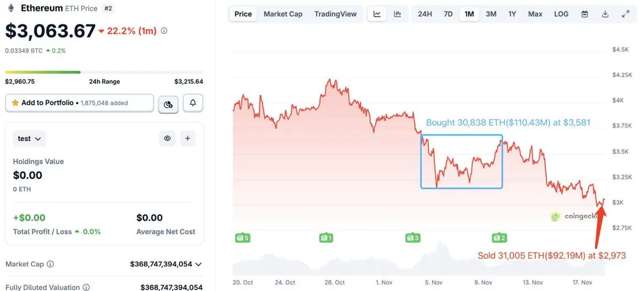The width and height of the screenshot is (644, 291).
Task: Switch to candlestick chart icon
Action: coord(397,14)
